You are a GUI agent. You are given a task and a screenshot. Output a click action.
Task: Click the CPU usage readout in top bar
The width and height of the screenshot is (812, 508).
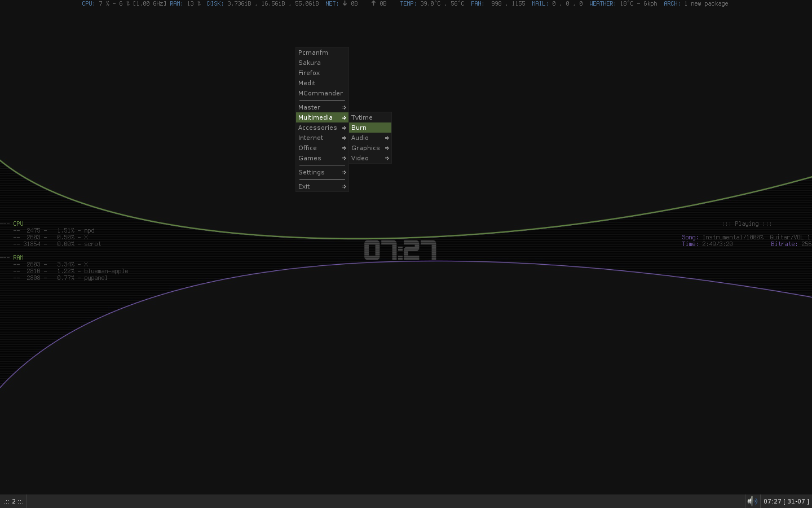[124, 3]
